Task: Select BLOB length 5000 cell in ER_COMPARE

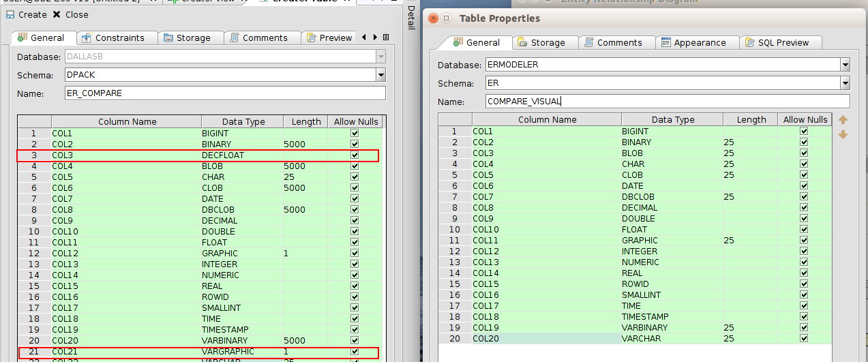Action: [305, 166]
